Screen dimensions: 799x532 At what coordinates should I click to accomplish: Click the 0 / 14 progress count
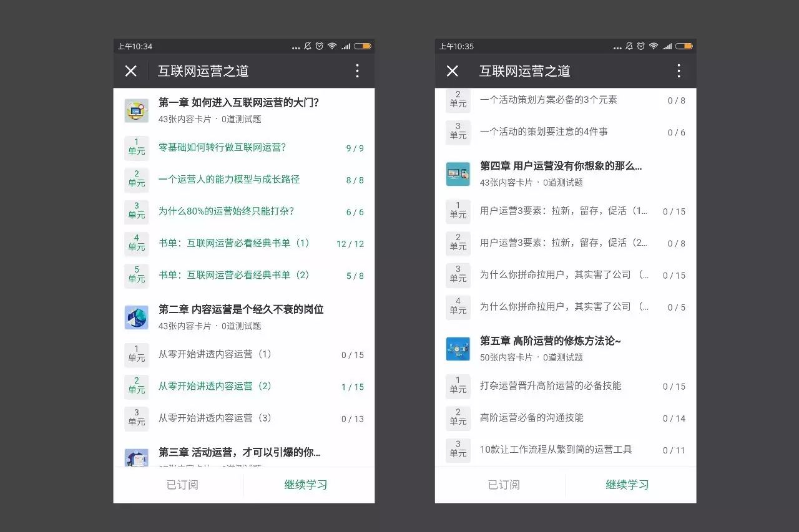tap(674, 418)
